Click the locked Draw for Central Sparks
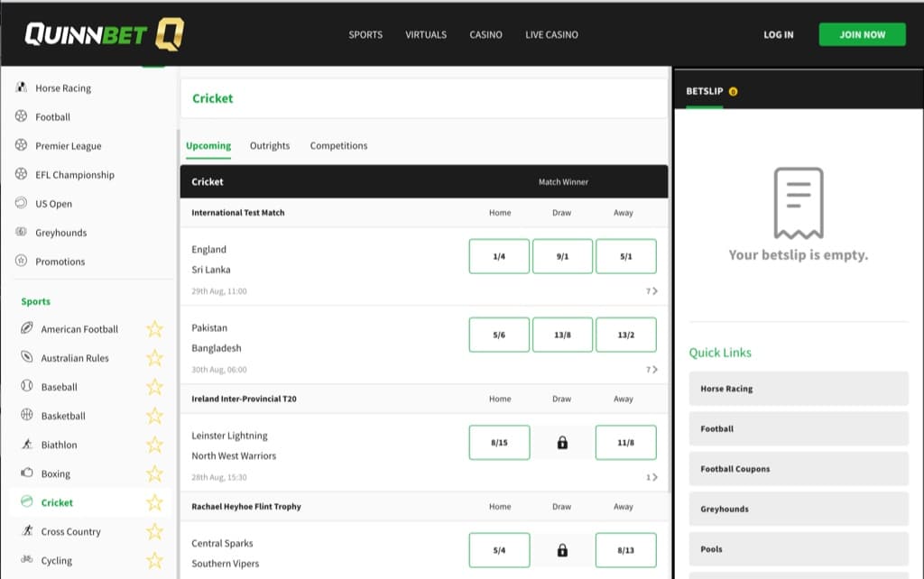 coord(562,550)
